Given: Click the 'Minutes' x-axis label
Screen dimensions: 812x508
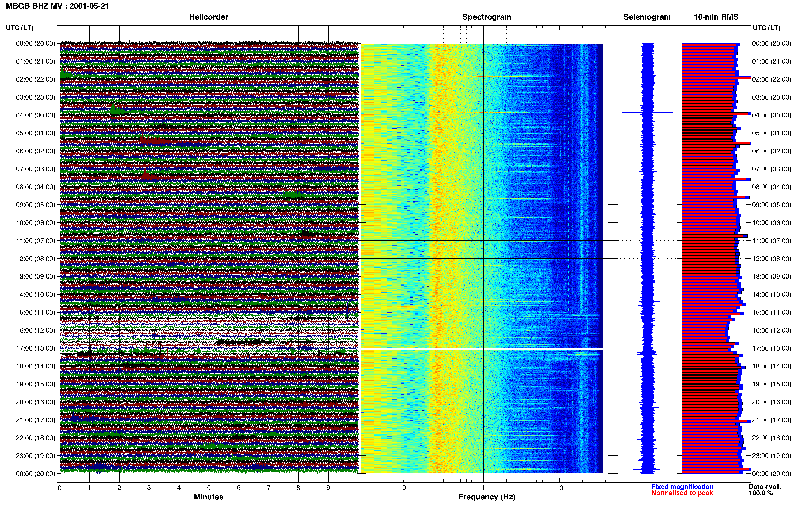Looking at the screenshot, I should pyautogui.click(x=209, y=497).
